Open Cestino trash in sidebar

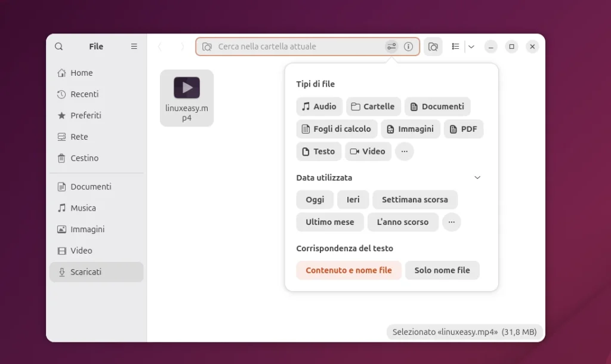(84, 158)
